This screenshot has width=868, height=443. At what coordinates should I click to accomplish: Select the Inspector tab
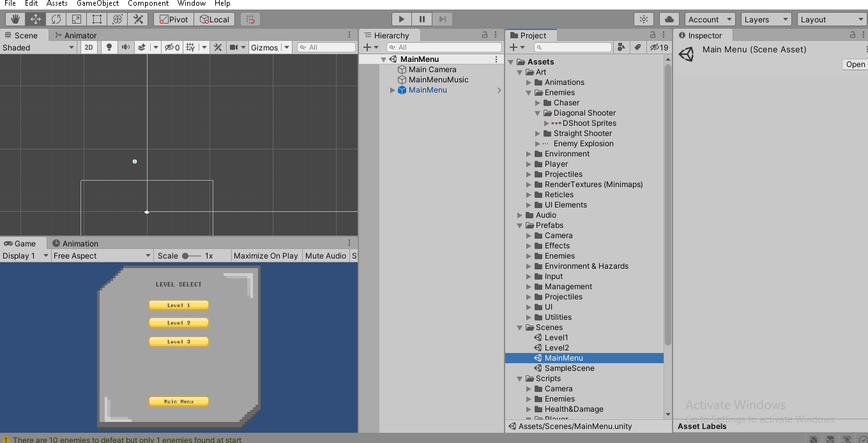pos(700,35)
